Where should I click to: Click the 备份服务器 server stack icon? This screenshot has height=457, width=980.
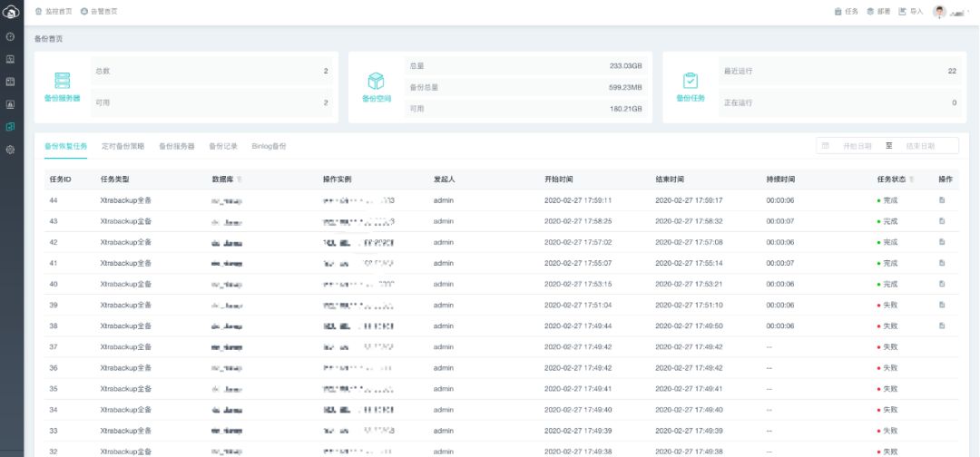(63, 81)
